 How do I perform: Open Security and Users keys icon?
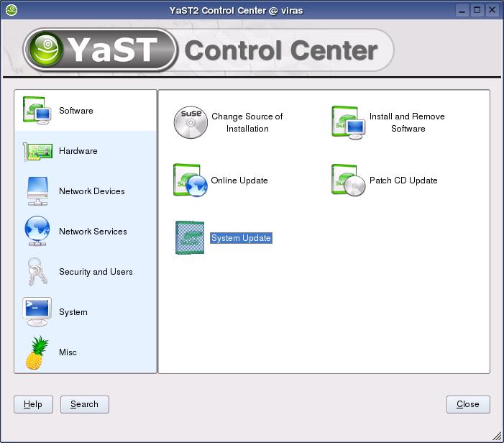(37, 272)
